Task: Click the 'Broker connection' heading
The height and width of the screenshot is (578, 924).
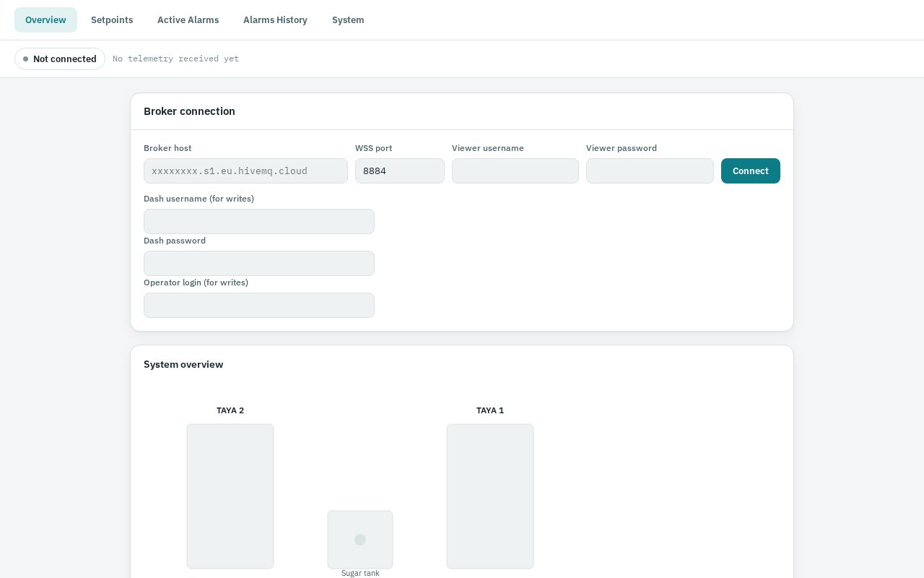Action: click(x=189, y=111)
